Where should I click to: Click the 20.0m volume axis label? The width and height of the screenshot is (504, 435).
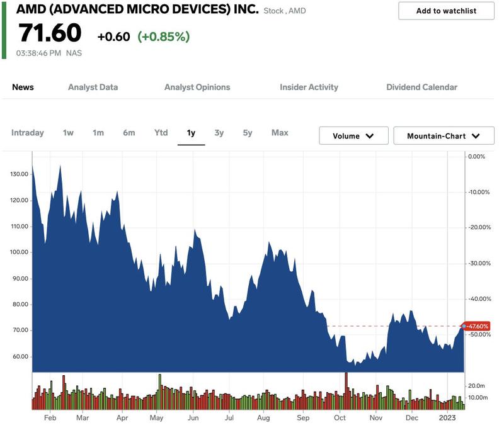click(476, 385)
